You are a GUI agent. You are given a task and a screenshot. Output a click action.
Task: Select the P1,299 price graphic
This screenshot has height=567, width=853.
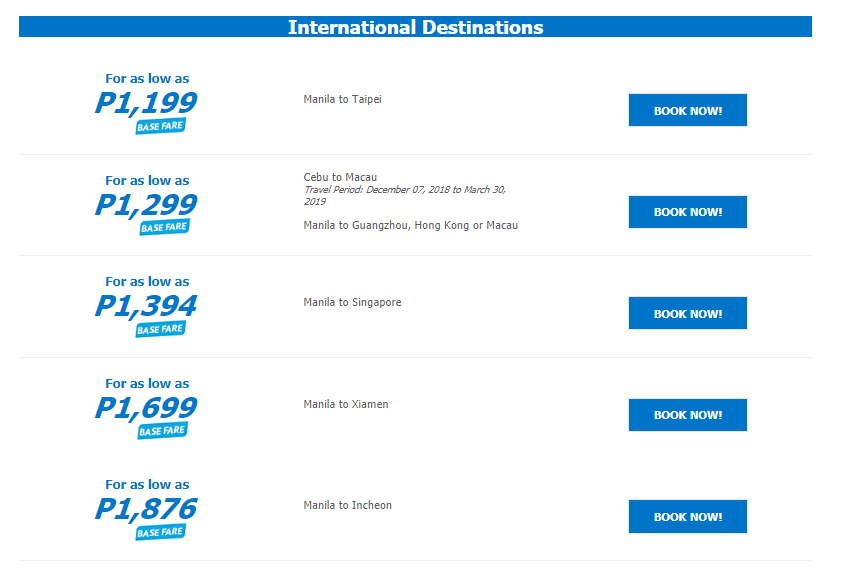click(146, 205)
